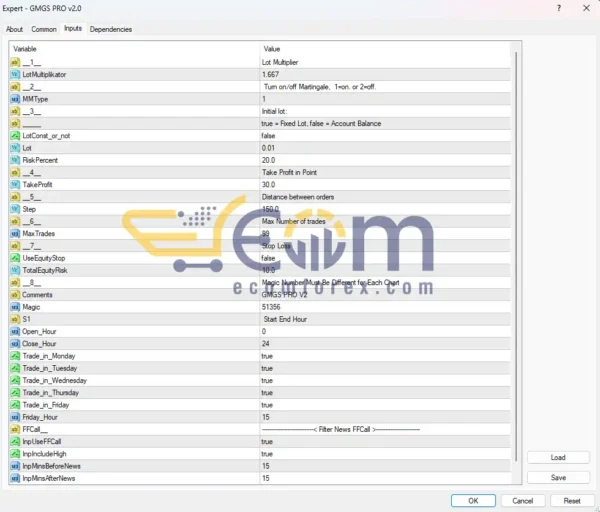Click the icon beside MaxTrades
This screenshot has width=600, height=512.
15,234
